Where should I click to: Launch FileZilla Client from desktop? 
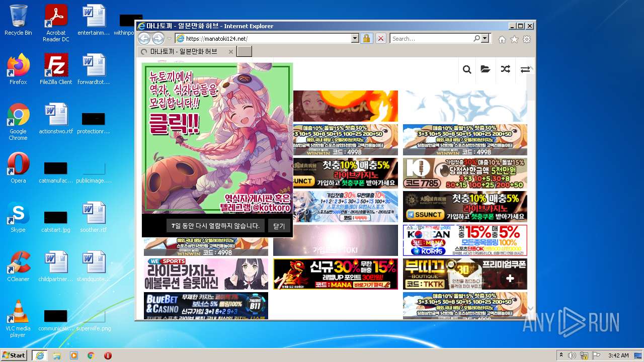click(x=56, y=69)
